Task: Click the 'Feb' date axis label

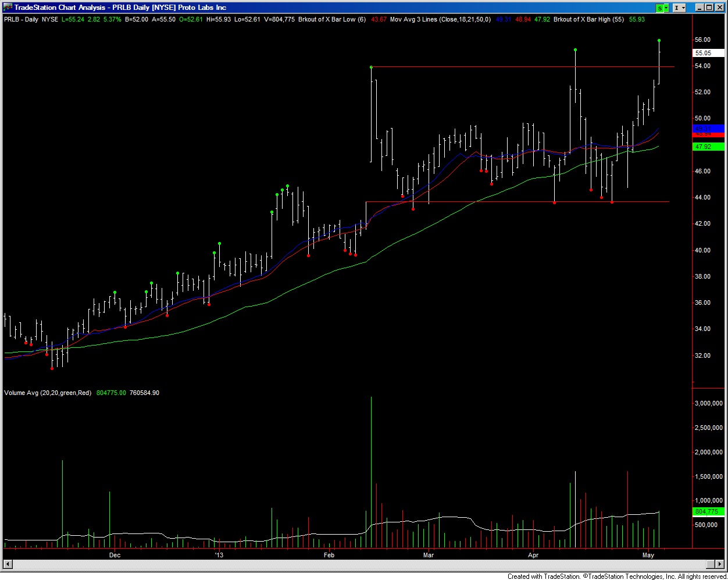Action: pyautogui.click(x=329, y=555)
